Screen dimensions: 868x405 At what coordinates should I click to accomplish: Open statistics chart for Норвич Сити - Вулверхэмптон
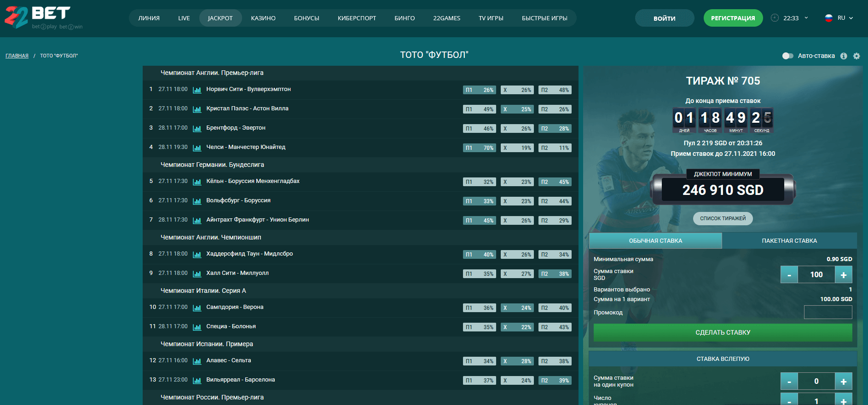197,90
